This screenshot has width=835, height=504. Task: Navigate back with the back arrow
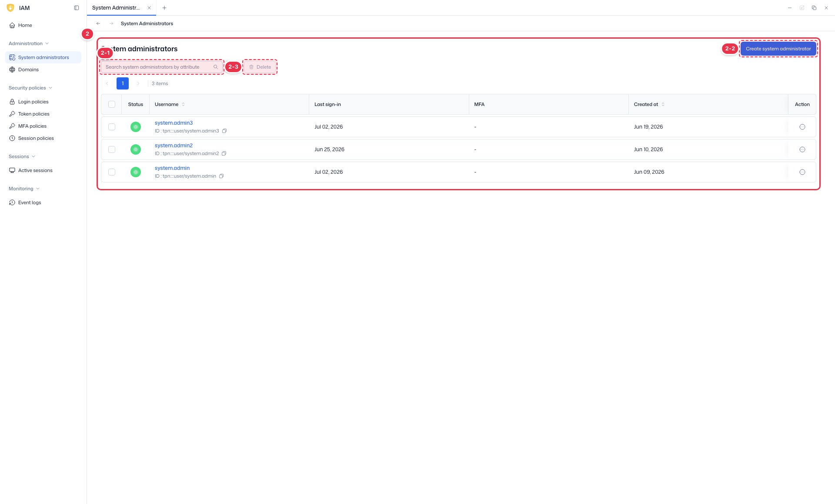pos(98,23)
